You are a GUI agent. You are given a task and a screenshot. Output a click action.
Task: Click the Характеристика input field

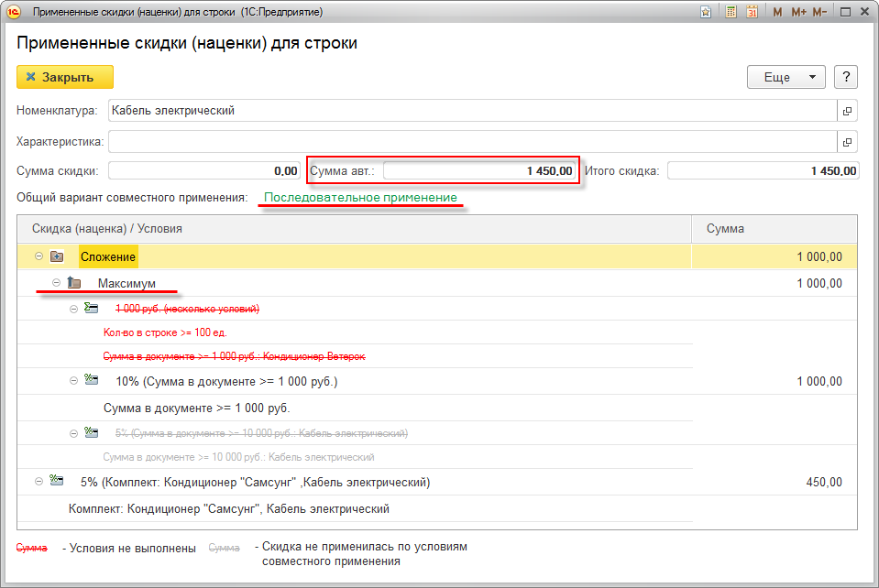pos(473,142)
